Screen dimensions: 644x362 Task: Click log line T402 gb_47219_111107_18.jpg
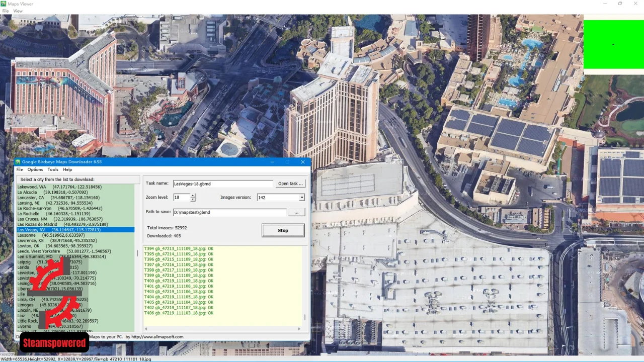179,308
